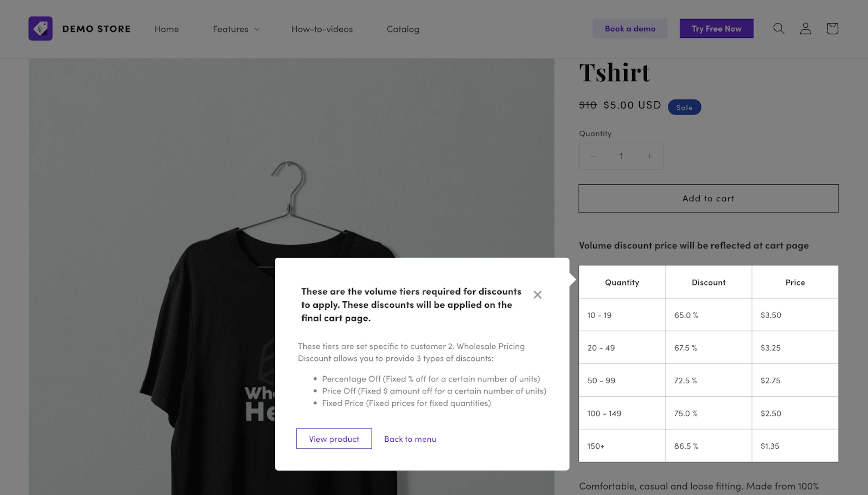Click the quantity number input field
Viewport: 868px width, 495px height.
(621, 156)
